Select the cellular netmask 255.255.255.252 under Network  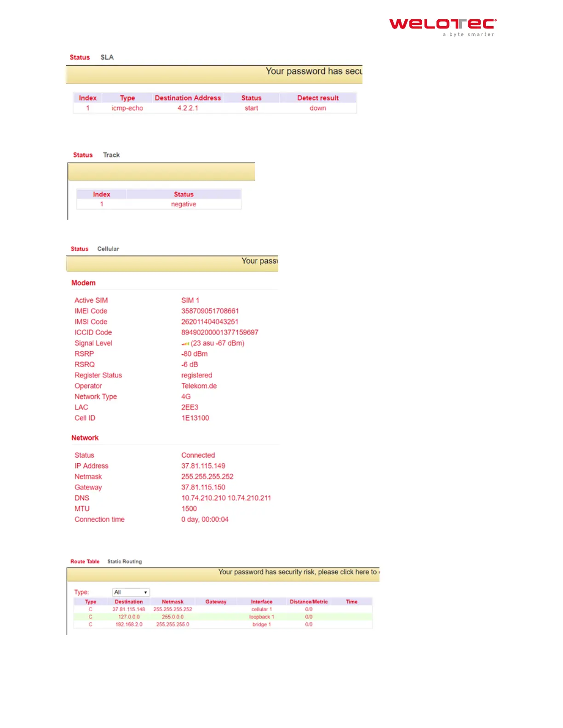pyautogui.click(x=207, y=477)
